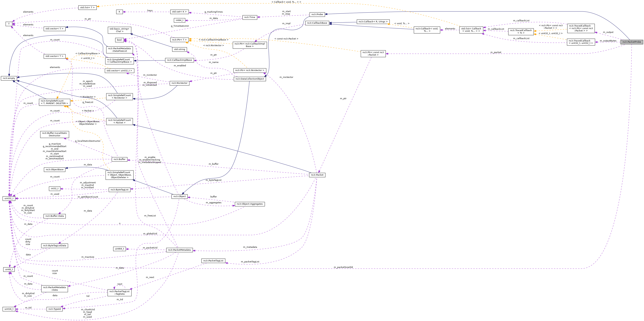The height and width of the screenshot is (321, 644).
Task: Click ns3::SimpleRefCount< CallbackImplBase > node
Action: (120, 61)
